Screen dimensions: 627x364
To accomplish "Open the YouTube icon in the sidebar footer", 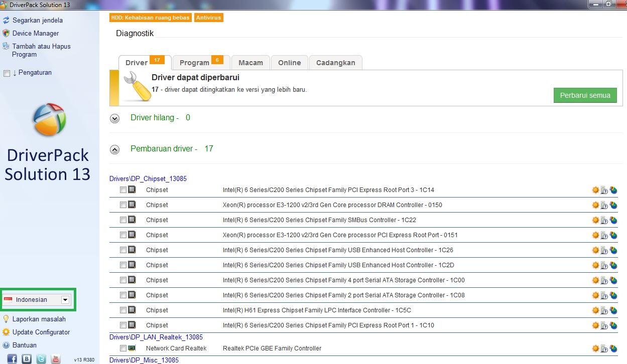I will tap(56, 358).
